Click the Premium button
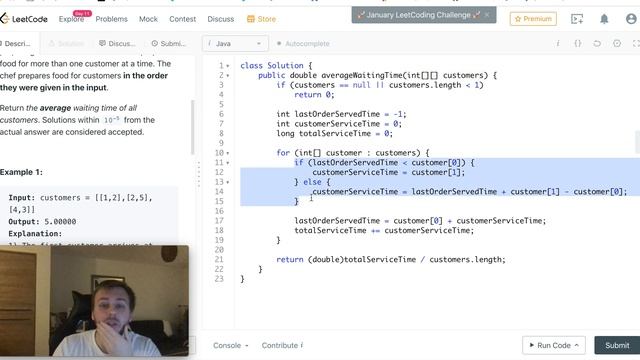Image resolution: width=640 pixels, height=360 pixels. (x=533, y=19)
